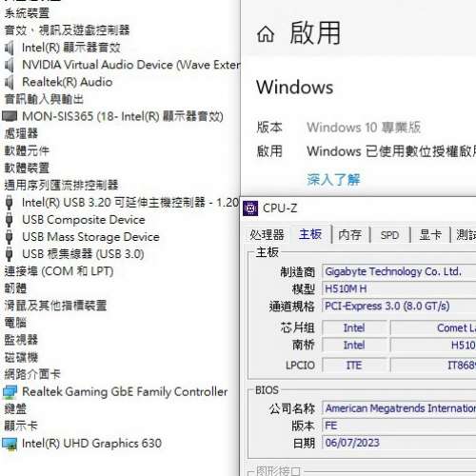Select the 軟體裝置 category
Screen dimensions: 476x476
pyautogui.click(x=27, y=168)
